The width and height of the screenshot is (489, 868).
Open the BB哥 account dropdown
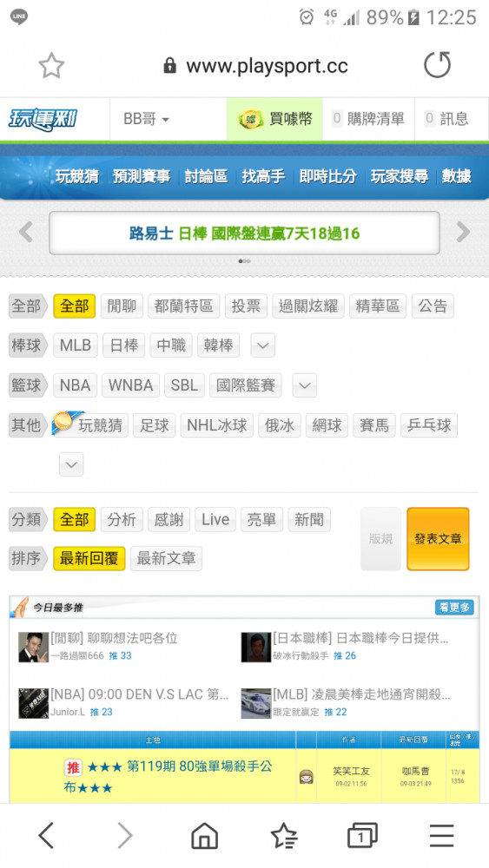coord(146,119)
